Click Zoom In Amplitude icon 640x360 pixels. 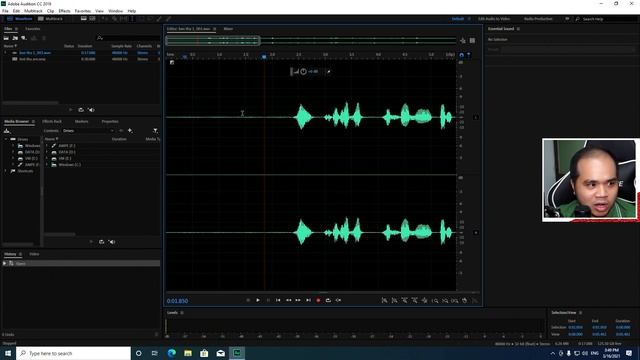click(384, 300)
